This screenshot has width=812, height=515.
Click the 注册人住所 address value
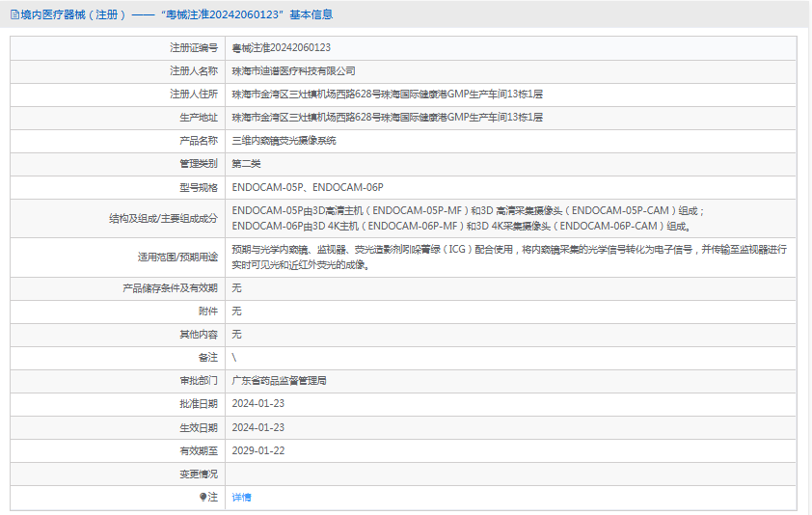pyautogui.click(x=388, y=95)
